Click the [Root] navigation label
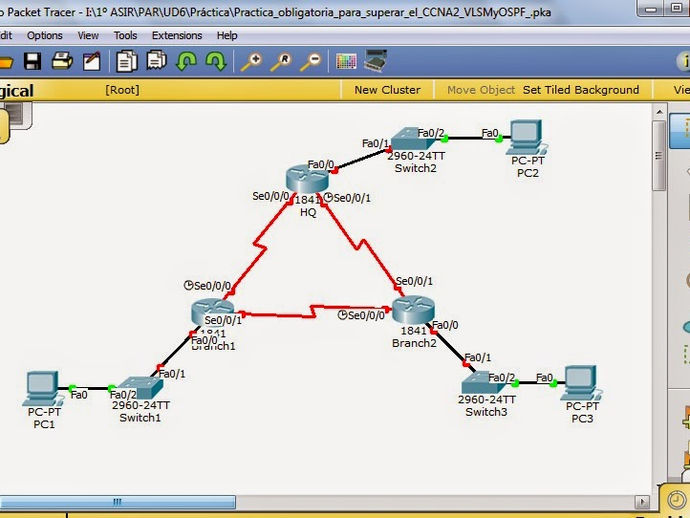Screen dimensions: 690x518 pos(122,90)
